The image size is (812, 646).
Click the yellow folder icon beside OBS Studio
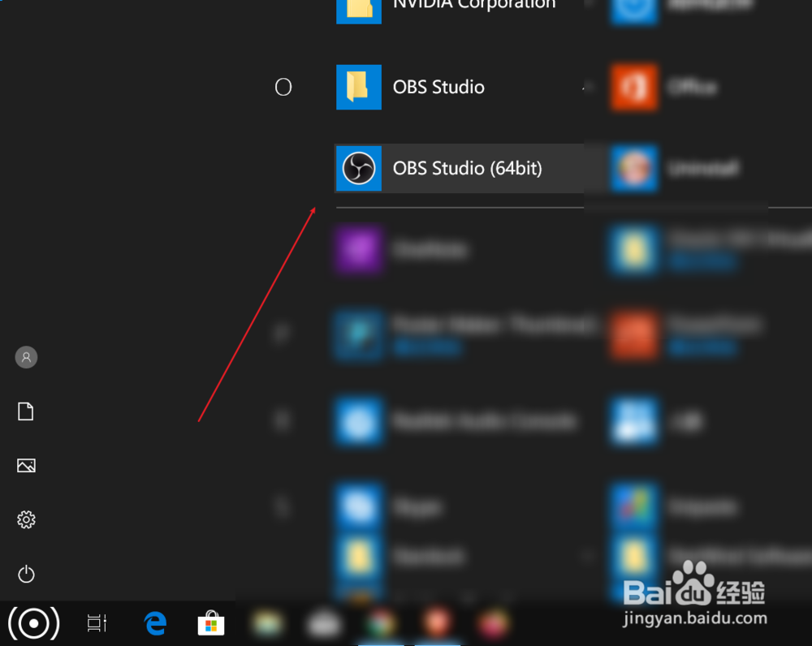359,87
